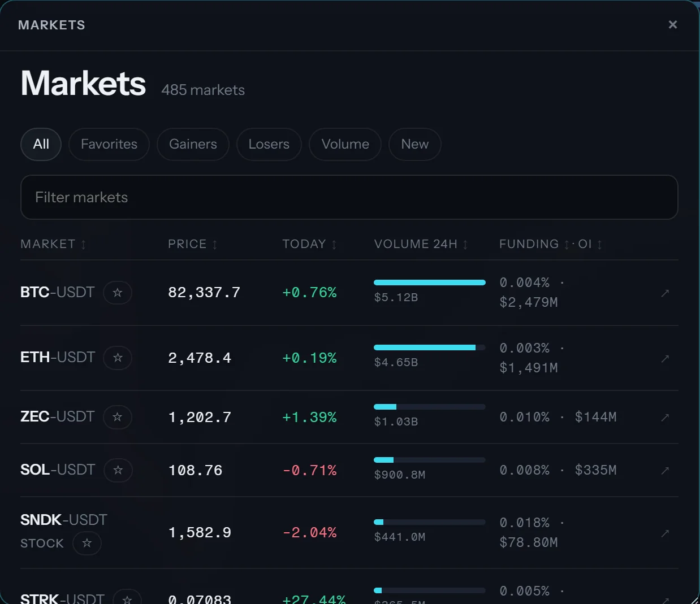
Task: Open the ETH-USDT market name
Action: coord(58,357)
